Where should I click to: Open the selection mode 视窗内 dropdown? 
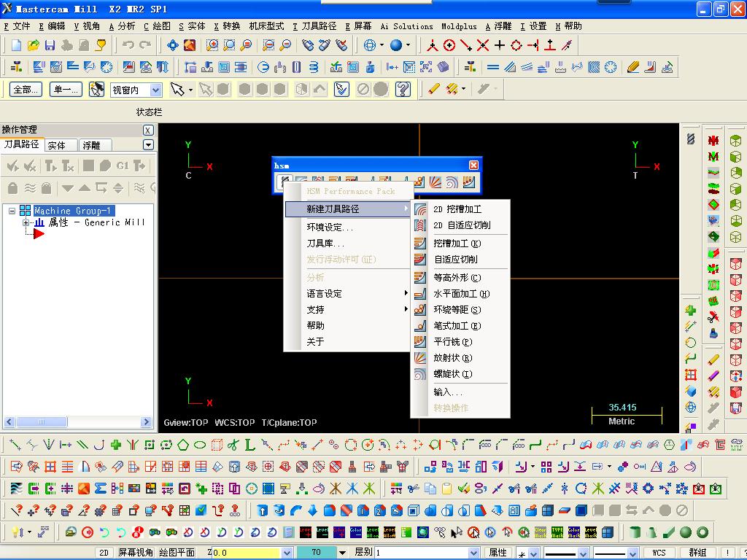155,90
